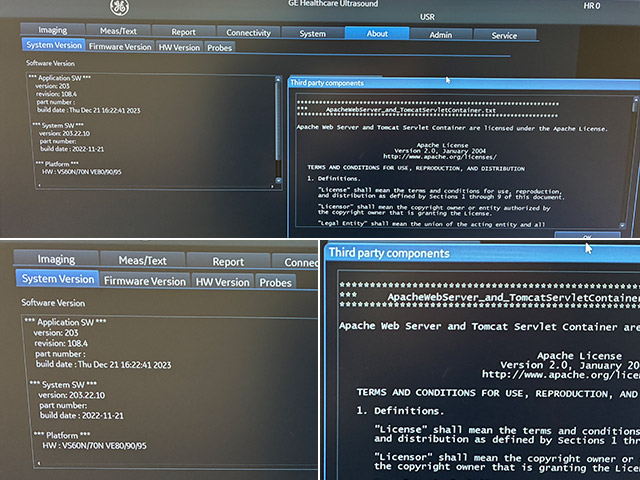
Task: Click '*** Application SW ***' in the top photo
Action: tap(60, 78)
